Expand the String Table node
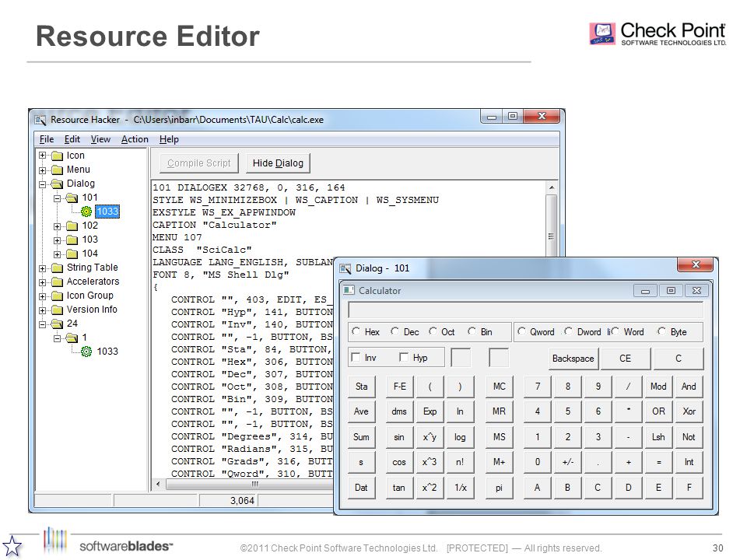The width and height of the screenshot is (747, 560). coord(42,268)
